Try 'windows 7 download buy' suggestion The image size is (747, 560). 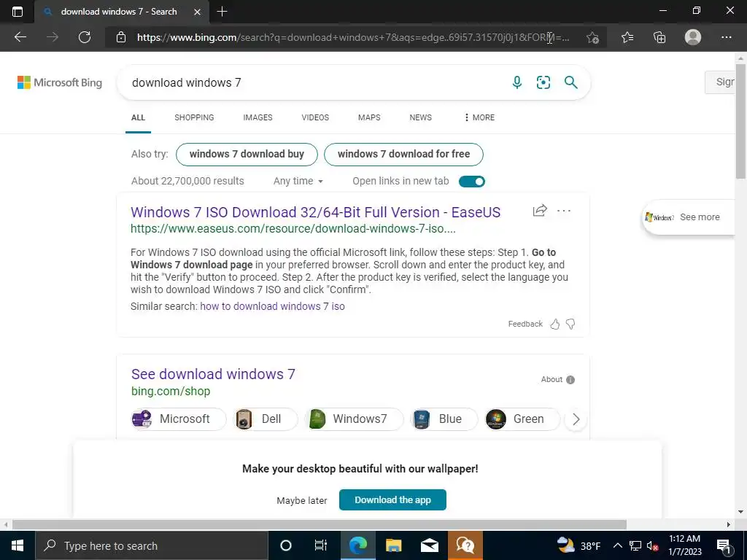click(247, 155)
